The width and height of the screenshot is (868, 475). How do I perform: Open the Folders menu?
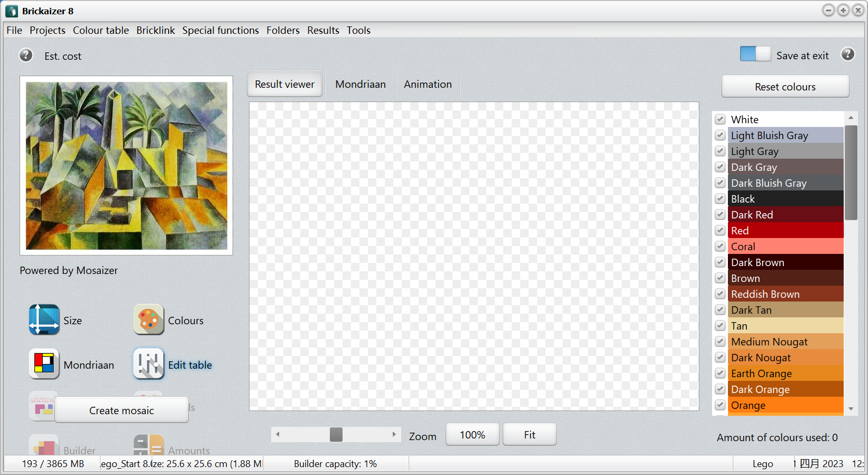coord(283,30)
